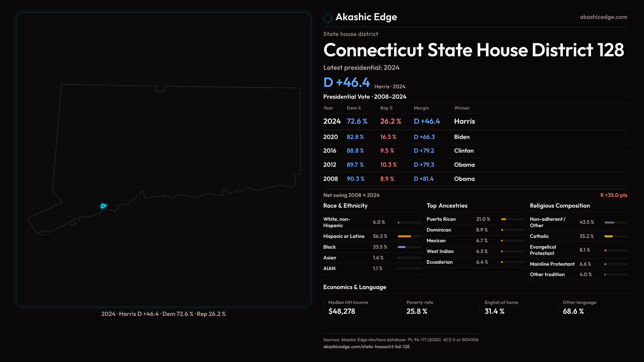Select the 2024 presidential vote row
This screenshot has height=362, width=644.
click(x=399, y=121)
